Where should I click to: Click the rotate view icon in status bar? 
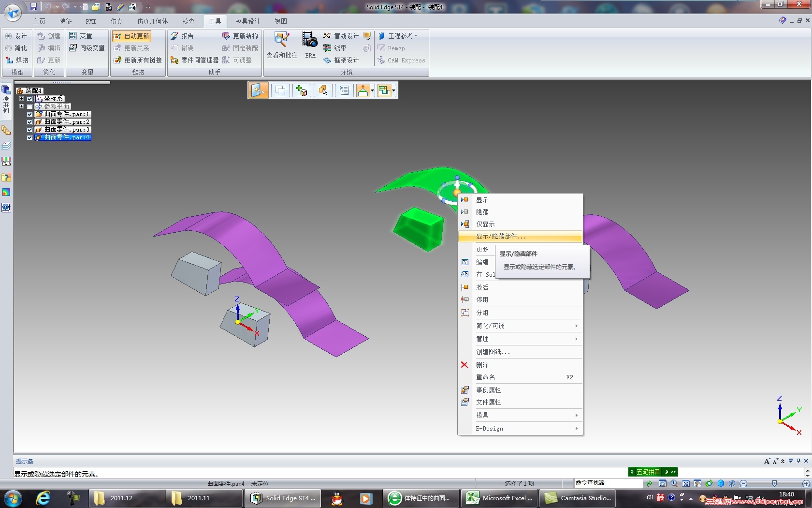point(709,483)
